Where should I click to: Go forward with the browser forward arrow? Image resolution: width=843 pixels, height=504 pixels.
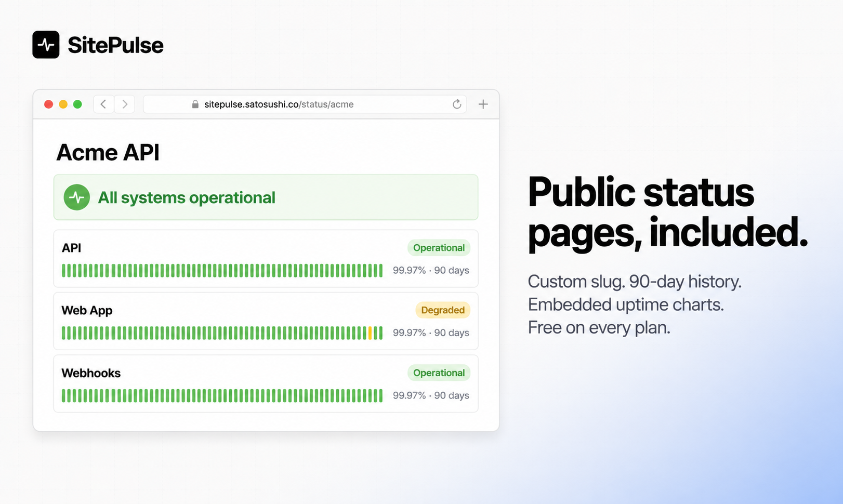point(125,104)
